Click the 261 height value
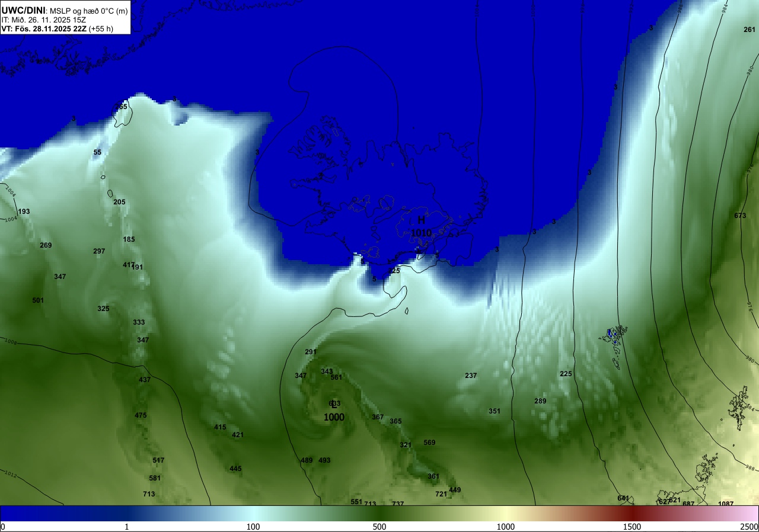The height and width of the screenshot is (532, 759). tap(750, 30)
